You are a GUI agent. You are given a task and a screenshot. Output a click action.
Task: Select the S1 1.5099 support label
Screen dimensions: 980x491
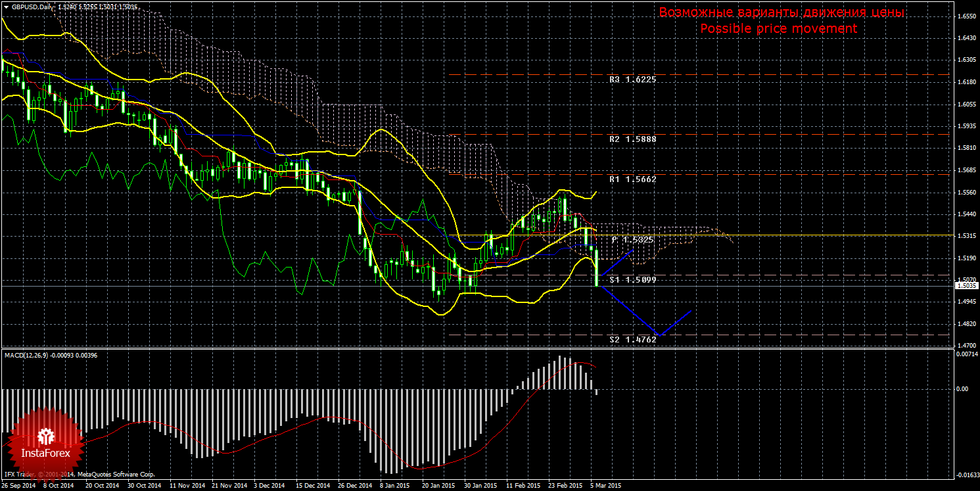pyautogui.click(x=632, y=280)
